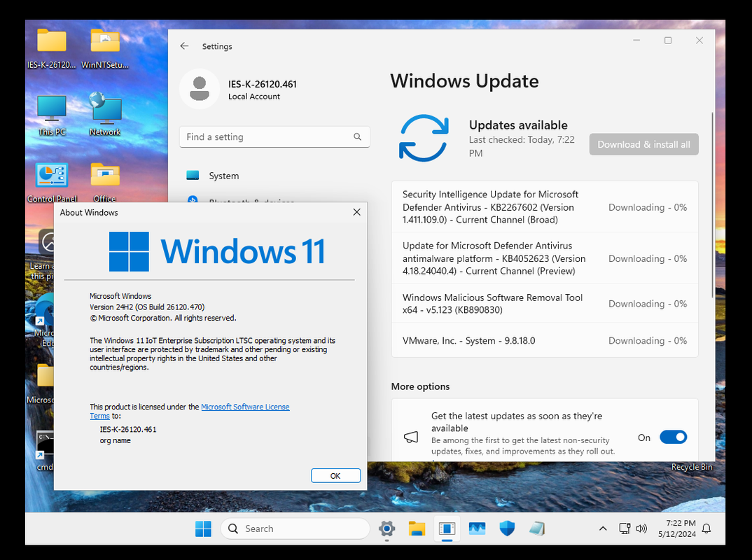Image resolution: width=752 pixels, height=560 pixels.
Task: Open the IES-K-26120 folder on desktop
Action: coord(51,48)
